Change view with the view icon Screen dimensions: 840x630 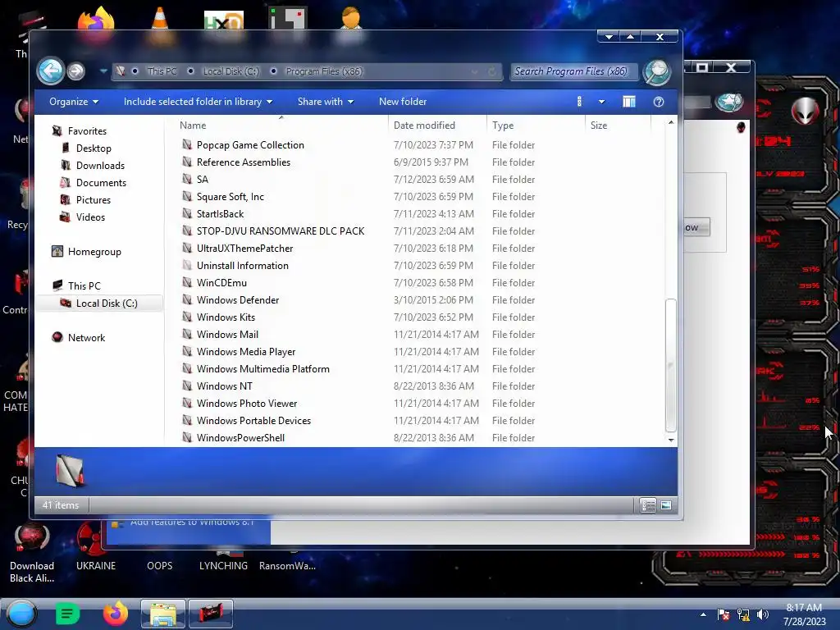580,102
